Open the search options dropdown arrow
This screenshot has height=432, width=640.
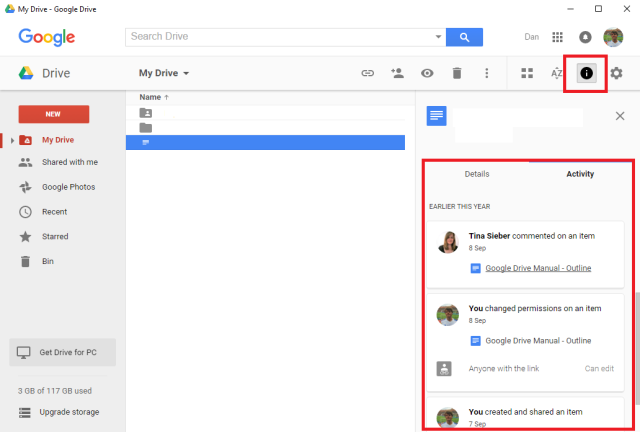tap(438, 37)
